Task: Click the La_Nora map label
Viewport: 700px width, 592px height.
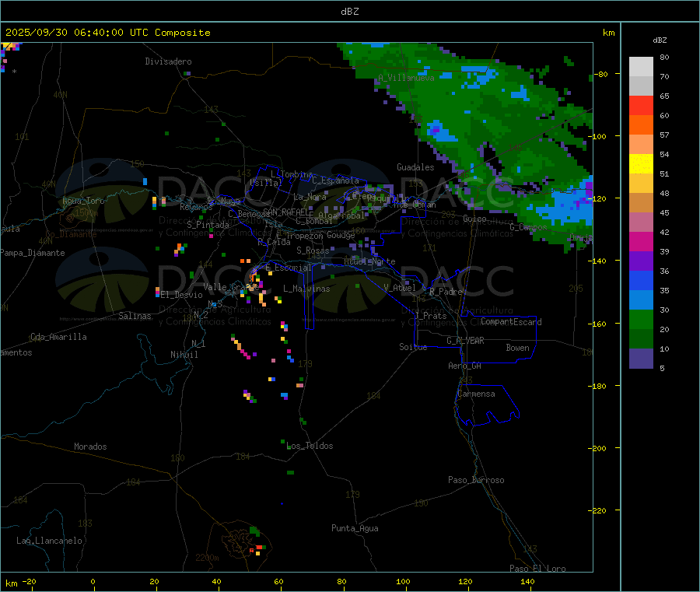Action: (x=310, y=197)
